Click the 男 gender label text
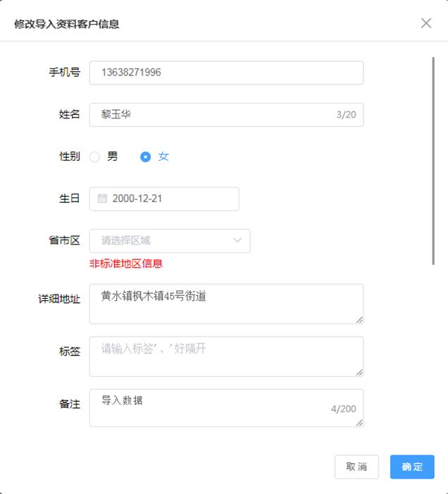Viewport: 448px width, 494px height. 113,156
